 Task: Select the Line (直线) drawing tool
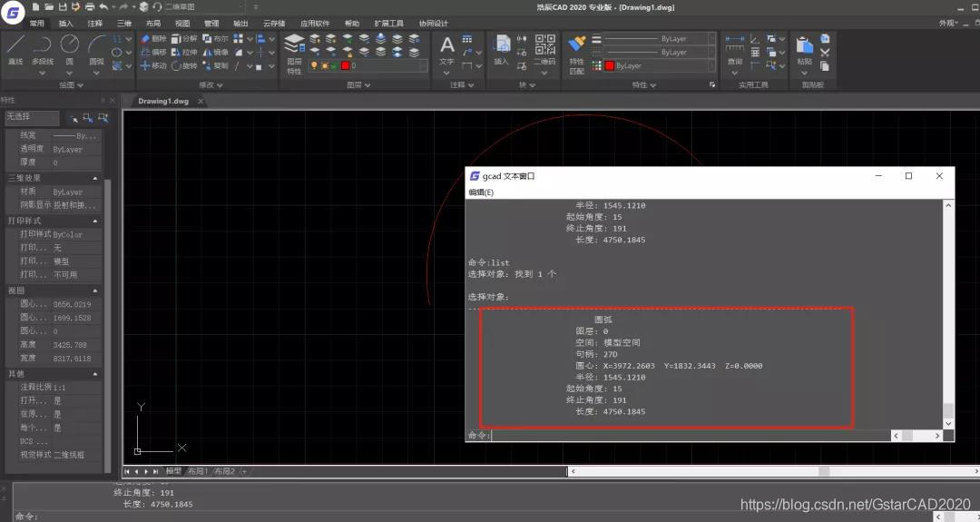[x=15, y=49]
